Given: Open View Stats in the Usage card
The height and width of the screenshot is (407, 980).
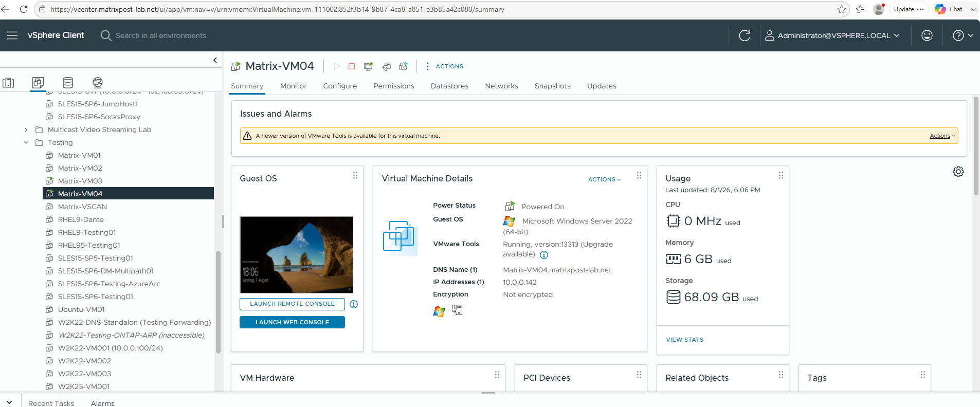Looking at the screenshot, I should pos(685,340).
